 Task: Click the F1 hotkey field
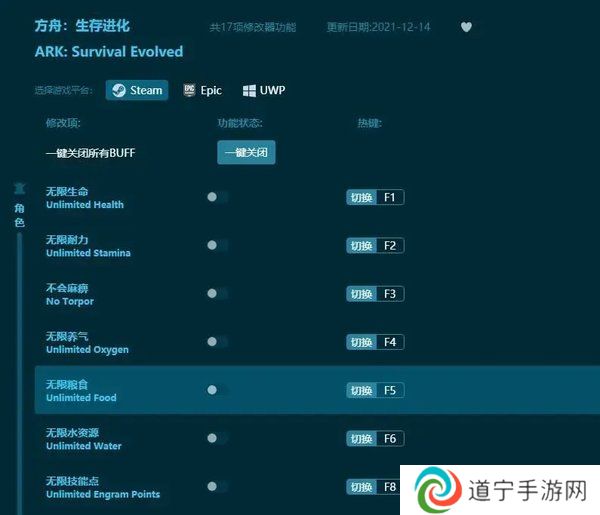click(390, 197)
